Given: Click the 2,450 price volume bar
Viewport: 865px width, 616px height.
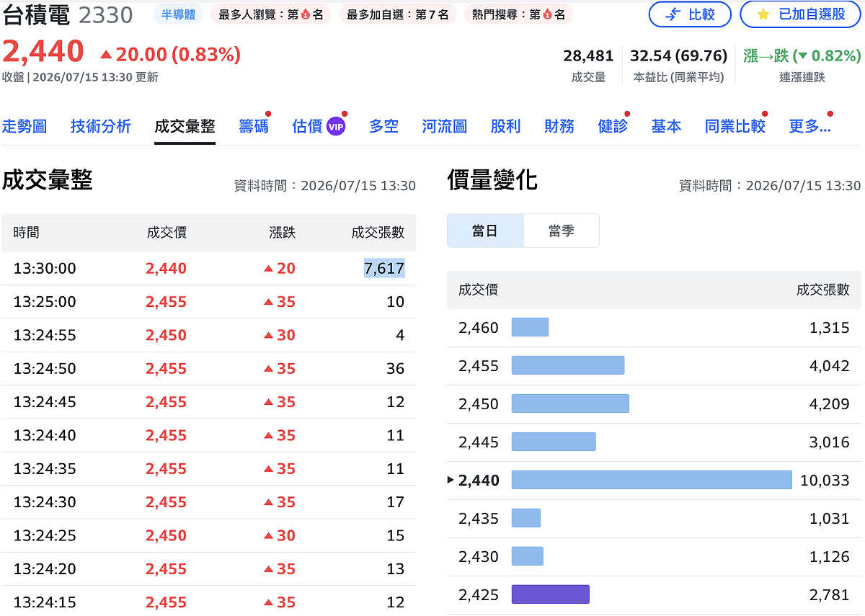Looking at the screenshot, I should (x=570, y=403).
